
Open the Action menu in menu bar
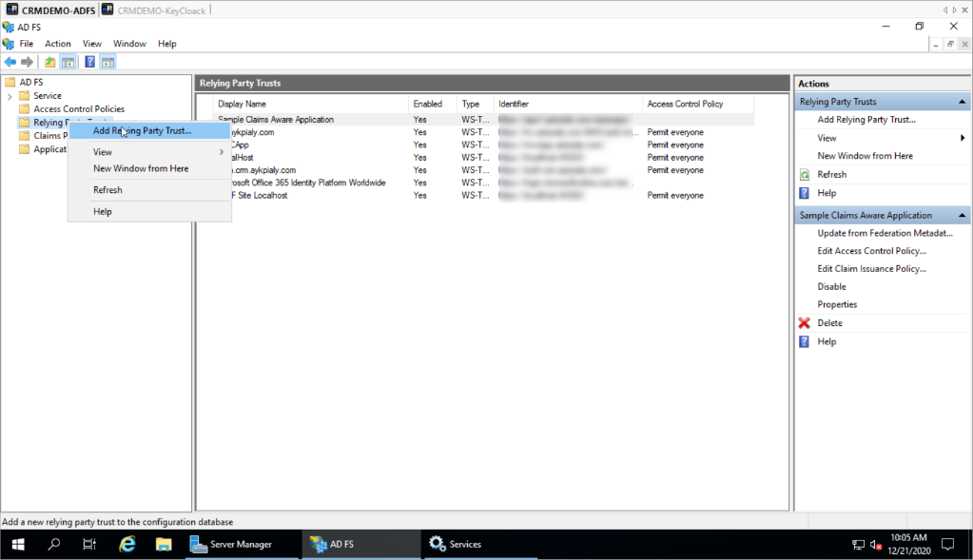coord(58,44)
